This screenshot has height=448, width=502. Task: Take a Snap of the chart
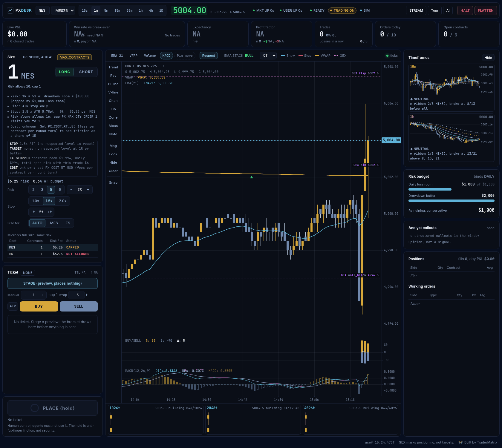113,182
